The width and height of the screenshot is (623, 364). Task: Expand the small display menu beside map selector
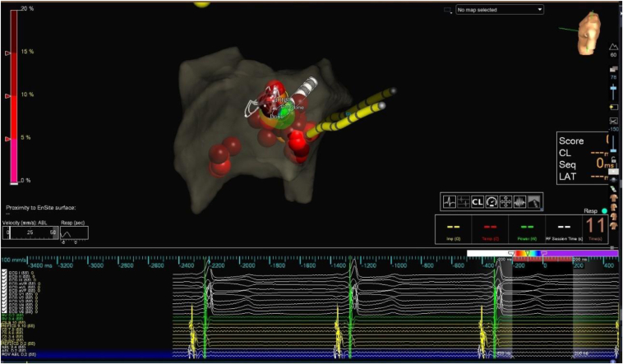tap(448, 10)
